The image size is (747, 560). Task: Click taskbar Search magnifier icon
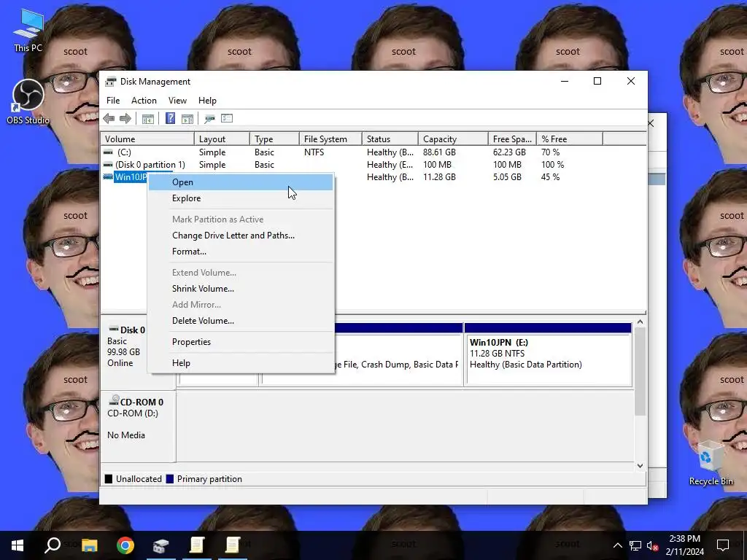[53, 545]
